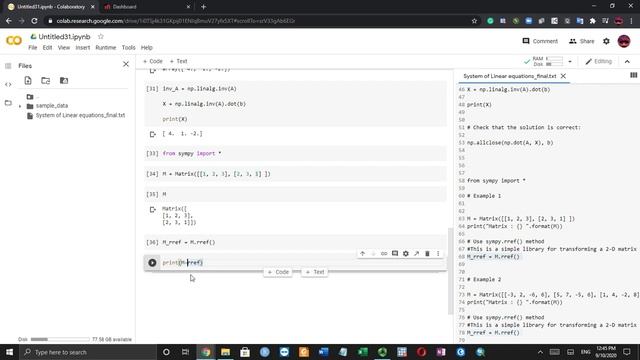
Task: Upload a file to session storage
Action: click(x=28, y=80)
